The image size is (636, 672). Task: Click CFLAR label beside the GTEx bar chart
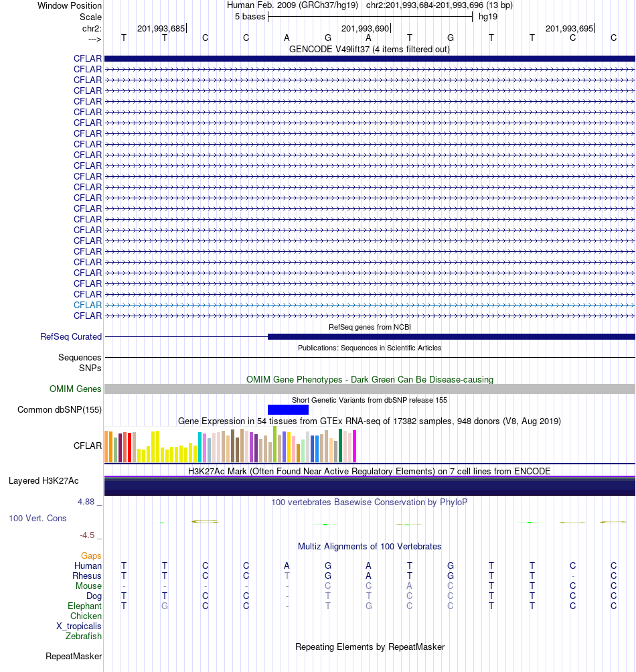coord(88,446)
